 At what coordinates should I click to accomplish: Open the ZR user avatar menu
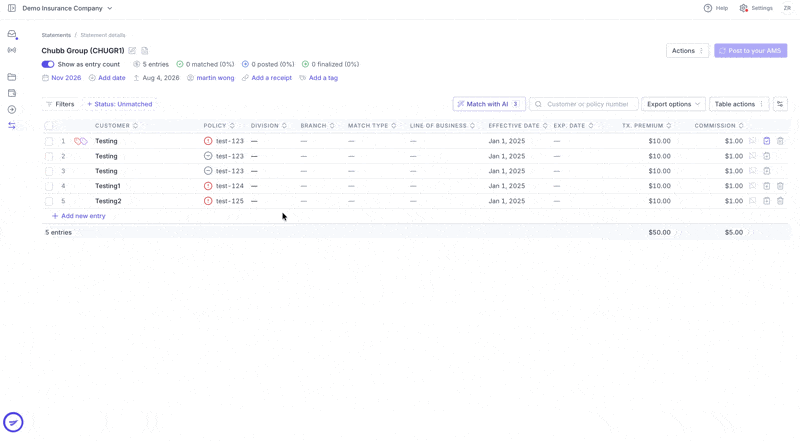(787, 8)
